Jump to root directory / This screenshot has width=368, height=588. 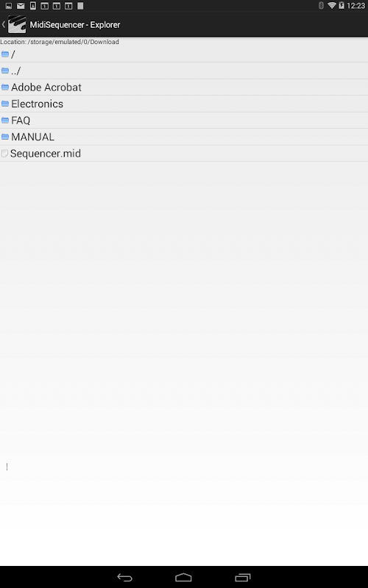(x=184, y=54)
